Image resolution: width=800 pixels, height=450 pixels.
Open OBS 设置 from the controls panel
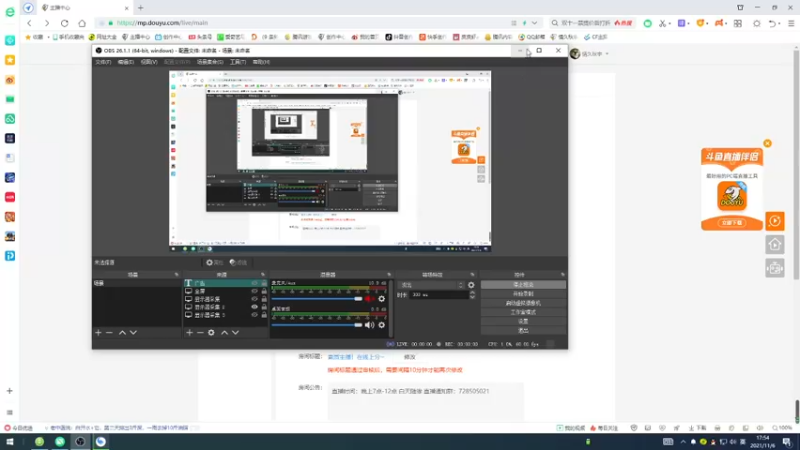click(x=523, y=321)
